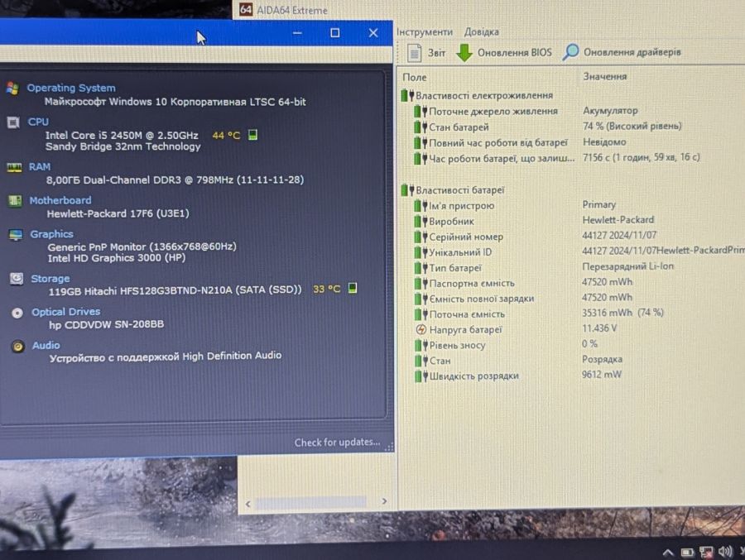
Task: Open the Довідка menu in AIDA64
Action: (481, 31)
